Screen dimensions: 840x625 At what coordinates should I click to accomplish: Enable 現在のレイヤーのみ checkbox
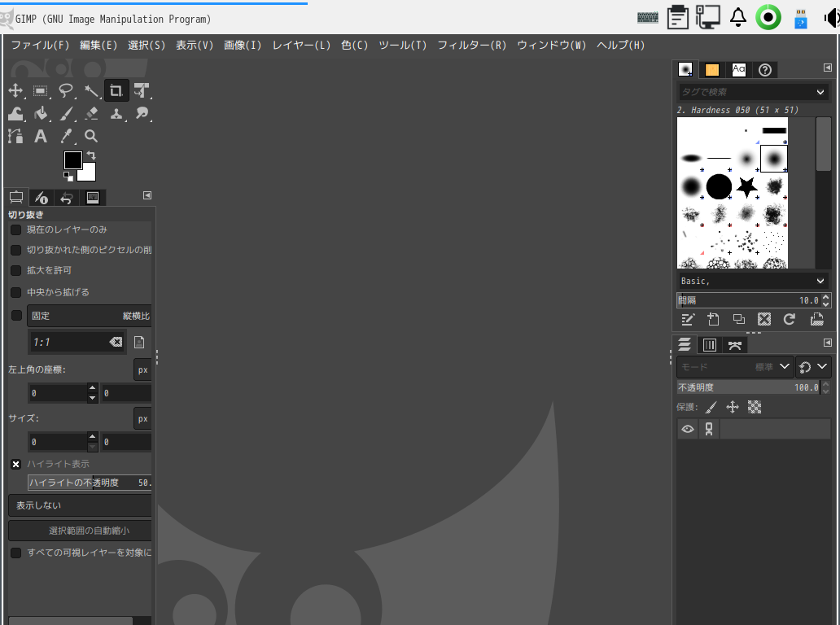coord(16,229)
